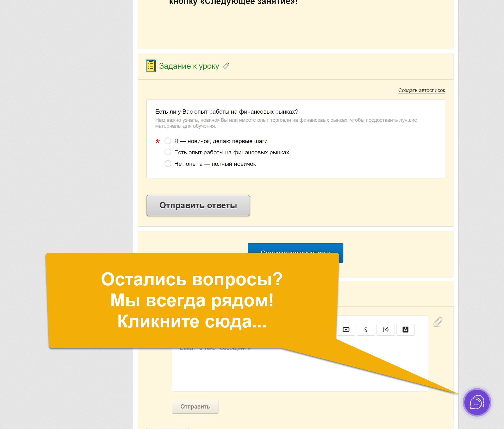
Task: Open the purple chat support widget
Action: point(477,402)
